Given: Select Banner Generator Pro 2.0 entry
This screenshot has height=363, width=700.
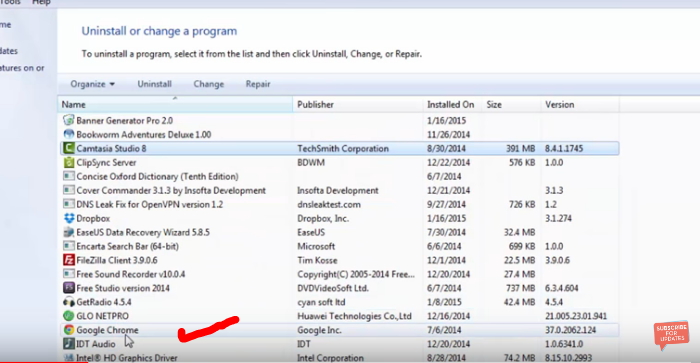Looking at the screenshot, I should point(124,121).
